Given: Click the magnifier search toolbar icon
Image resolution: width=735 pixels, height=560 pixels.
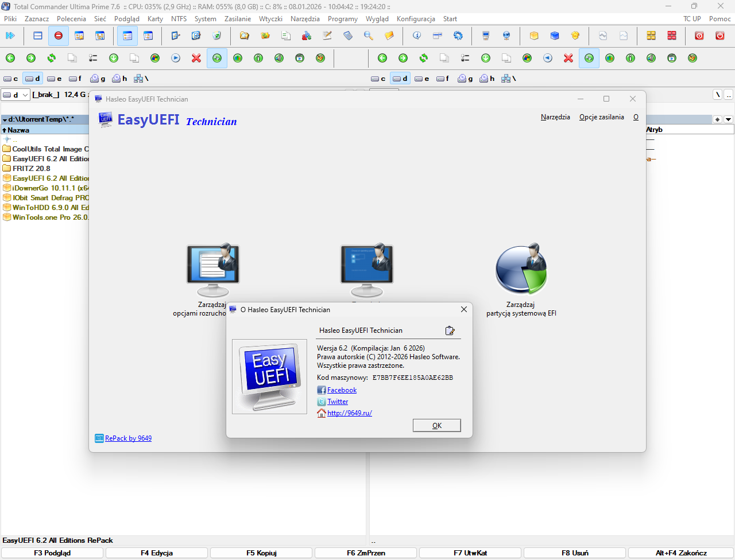Looking at the screenshot, I should (x=369, y=36).
